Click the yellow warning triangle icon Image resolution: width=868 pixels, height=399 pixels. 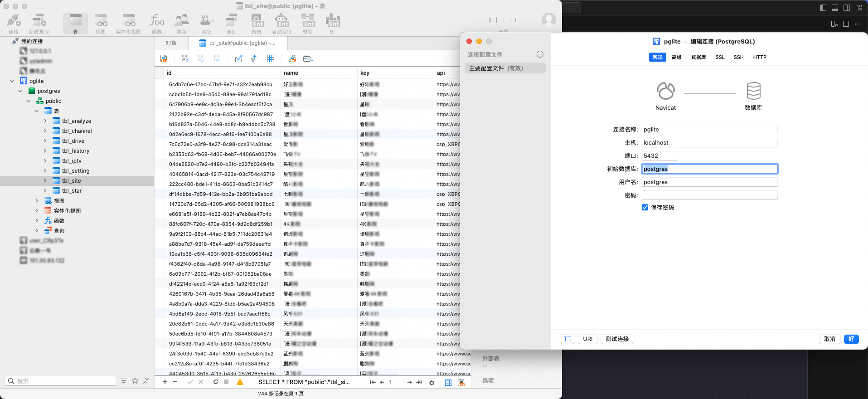(240, 382)
